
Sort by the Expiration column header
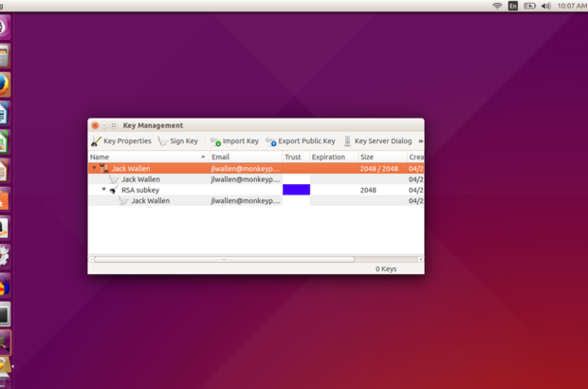point(334,157)
